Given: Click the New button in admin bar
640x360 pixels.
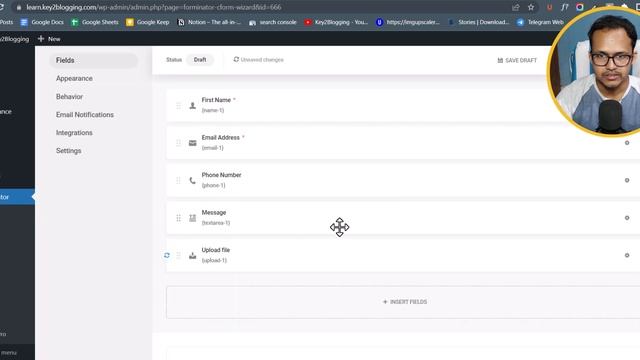Looking at the screenshot, I should click(49, 39).
